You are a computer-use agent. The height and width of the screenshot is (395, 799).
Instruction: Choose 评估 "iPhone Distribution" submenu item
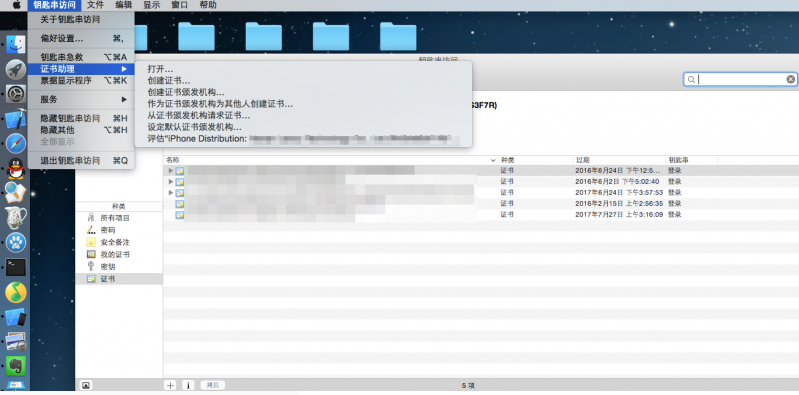pos(303,139)
